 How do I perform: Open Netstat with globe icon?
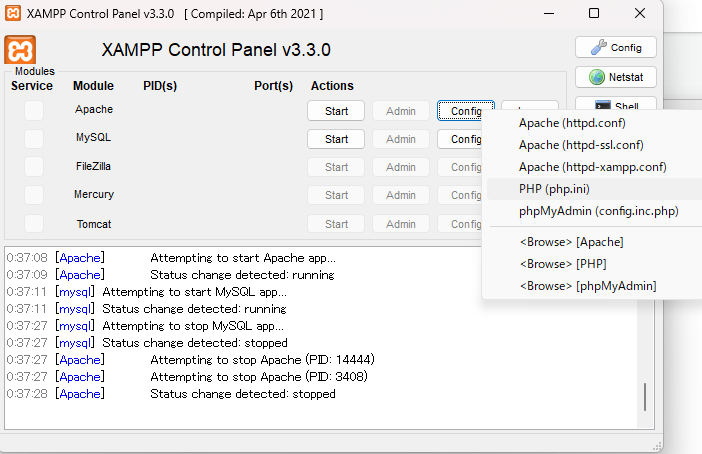tap(616, 77)
